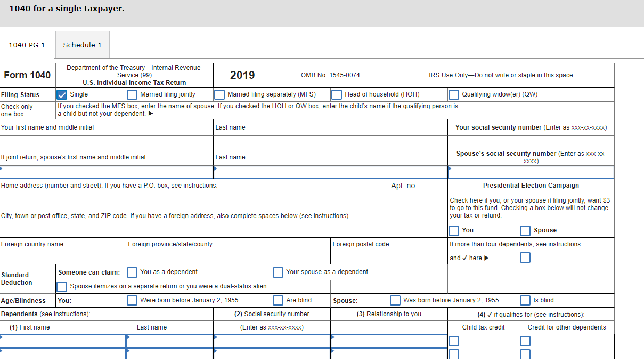This screenshot has height=361, width=644.
Task: Check Your spouse as a dependent box
Action: click(x=278, y=272)
